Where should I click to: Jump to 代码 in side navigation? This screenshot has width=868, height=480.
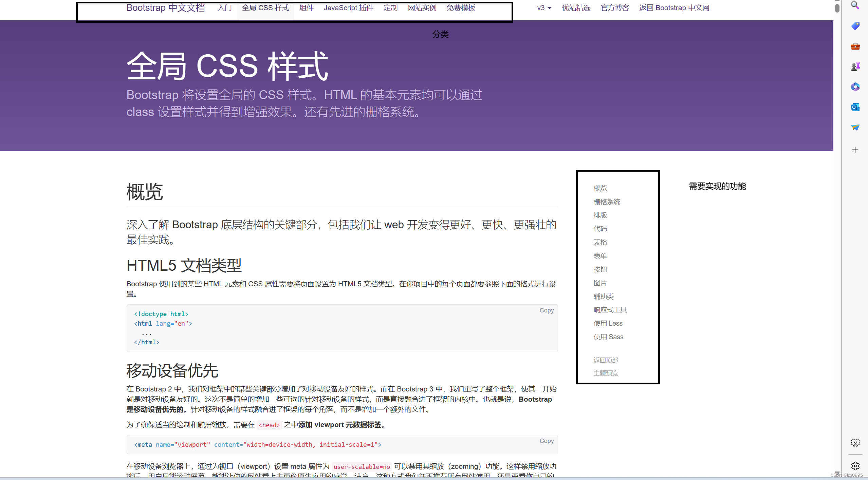[600, 229]
